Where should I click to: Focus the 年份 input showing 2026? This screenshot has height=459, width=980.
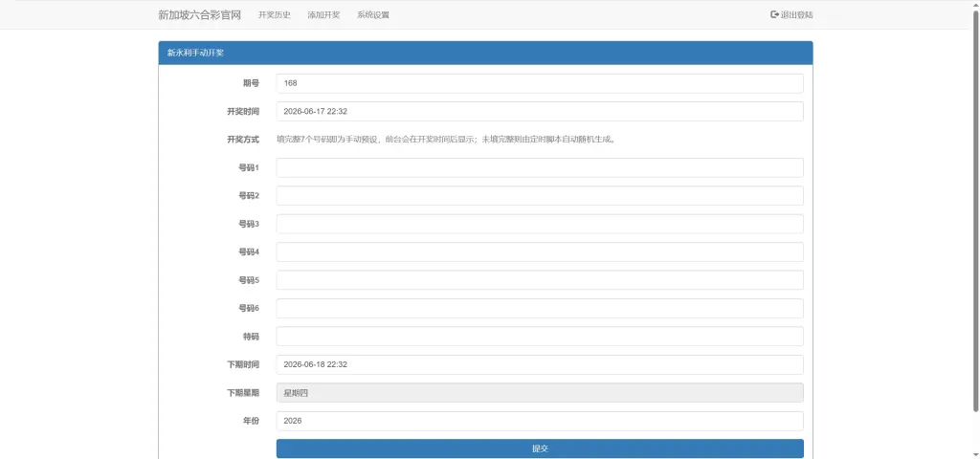coord(540,421)
